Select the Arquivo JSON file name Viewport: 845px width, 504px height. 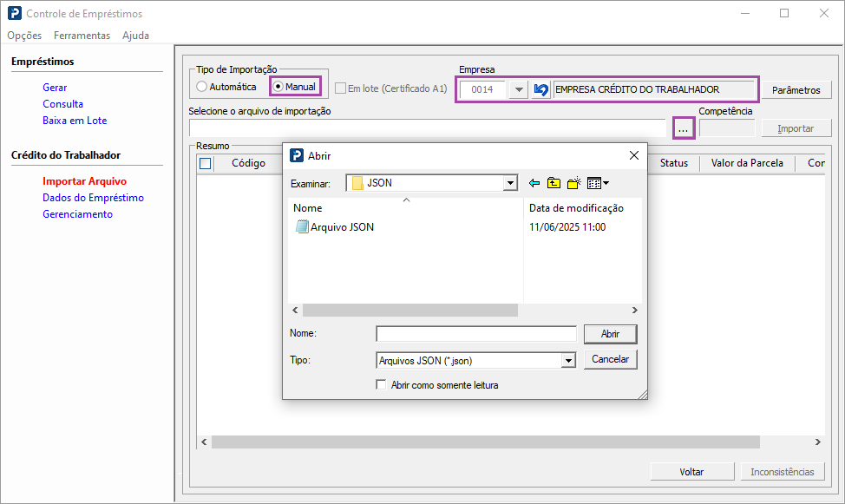click(342, 227)
